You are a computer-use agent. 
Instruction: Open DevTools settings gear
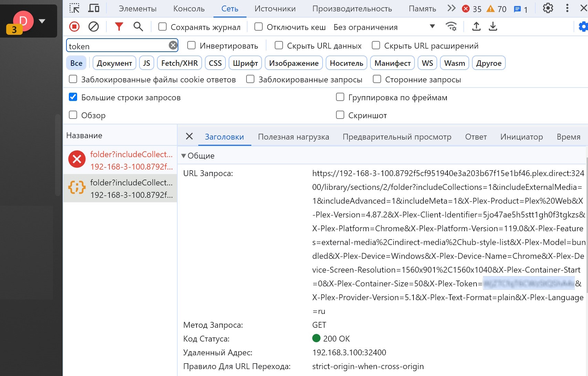pos(548,8)
